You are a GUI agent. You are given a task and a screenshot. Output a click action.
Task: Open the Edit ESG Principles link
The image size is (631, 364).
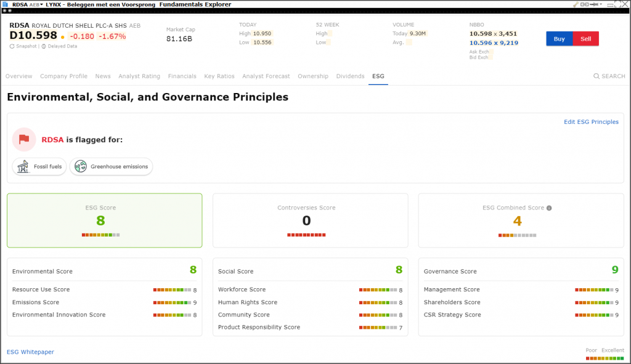pos(591,122)
